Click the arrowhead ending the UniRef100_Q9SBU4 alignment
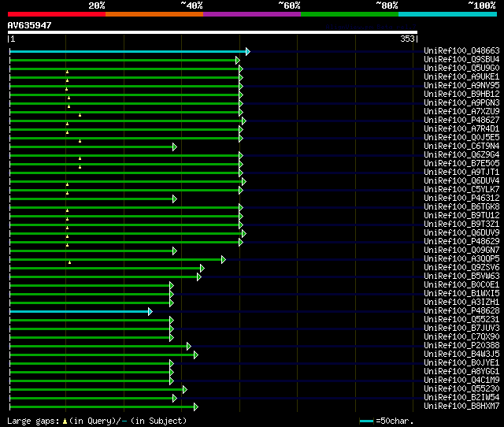 click(238, 60)
